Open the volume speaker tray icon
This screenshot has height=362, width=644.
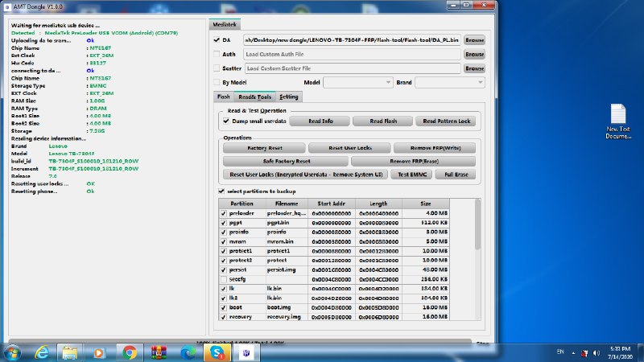597,353
